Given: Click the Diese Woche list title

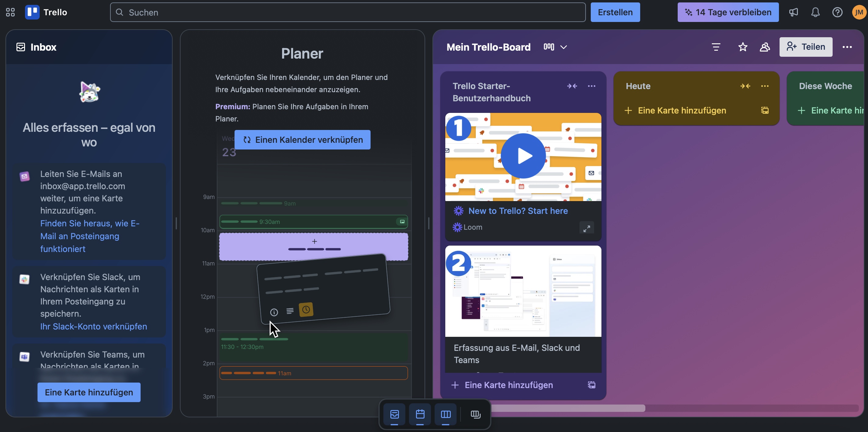Looking at the screenshot, I should pyautogui.click(x=825, y=86).
